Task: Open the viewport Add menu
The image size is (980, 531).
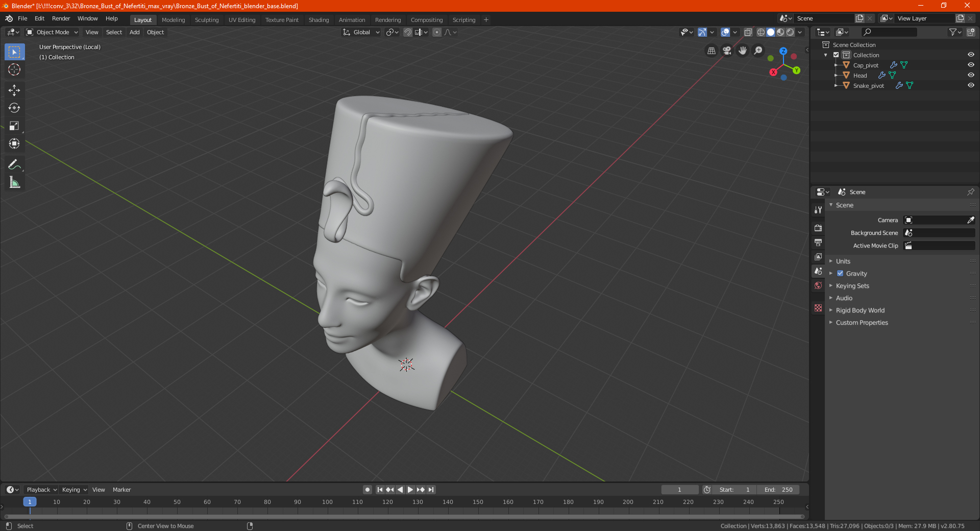Action: (134, 32)
